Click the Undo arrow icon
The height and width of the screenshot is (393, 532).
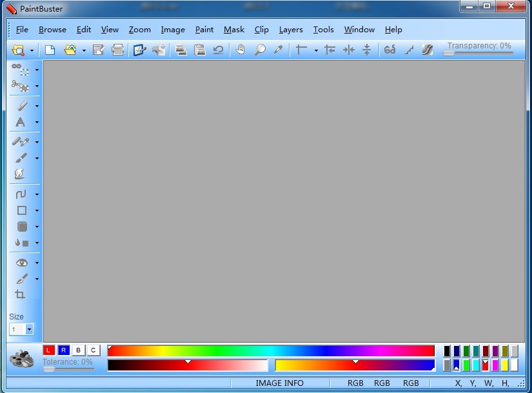(219, 50)
